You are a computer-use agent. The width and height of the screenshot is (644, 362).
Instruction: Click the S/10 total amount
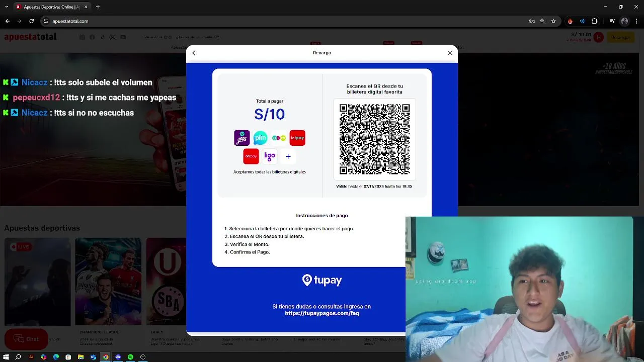(270, 115)
